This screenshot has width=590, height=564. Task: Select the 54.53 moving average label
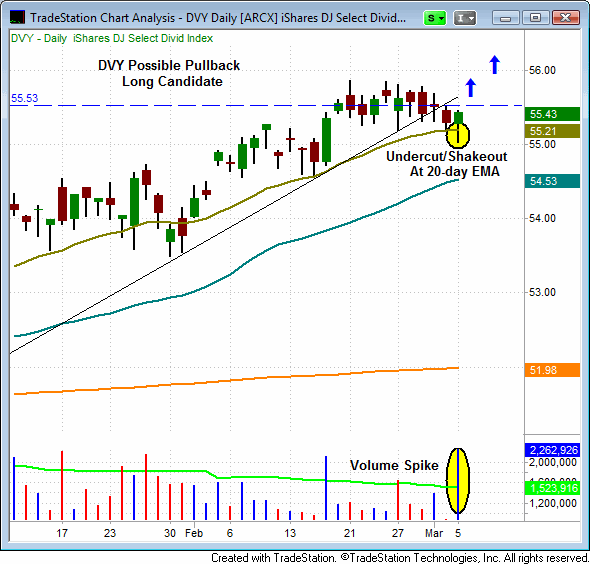(552, 181)
